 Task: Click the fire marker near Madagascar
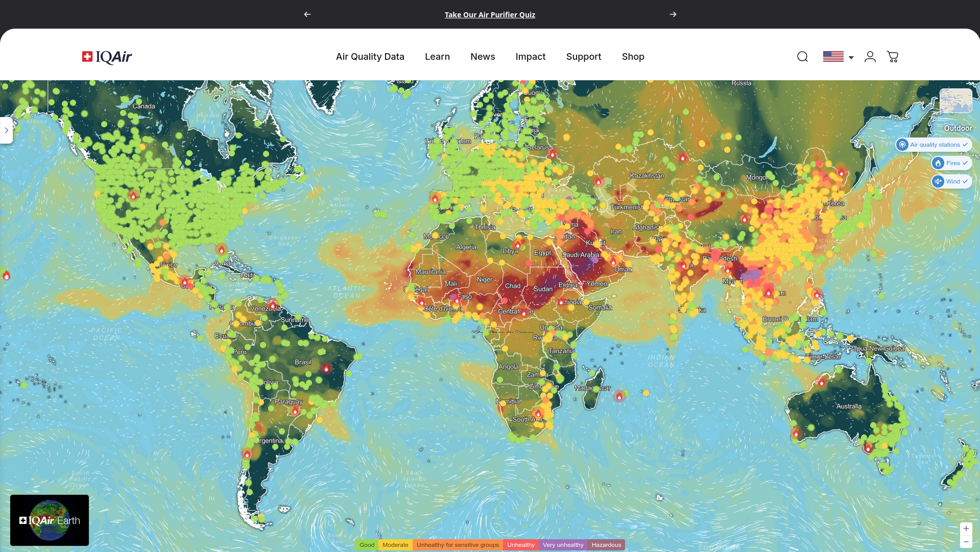[619, 396]
